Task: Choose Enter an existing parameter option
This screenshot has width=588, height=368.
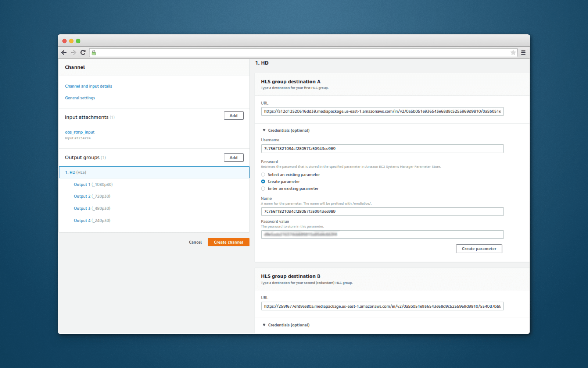Action: click(x=263, y=189)
